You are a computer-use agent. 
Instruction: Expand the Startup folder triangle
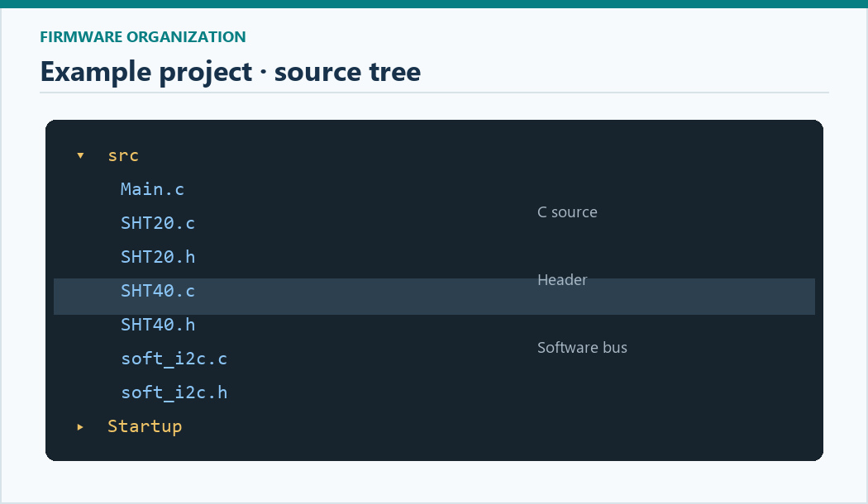80,426
